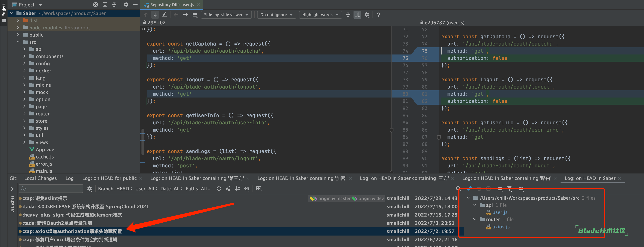The height and width of the screenshot is (247, 644).
Task: Open the filter funnel in changes pane
Action: 510,189
